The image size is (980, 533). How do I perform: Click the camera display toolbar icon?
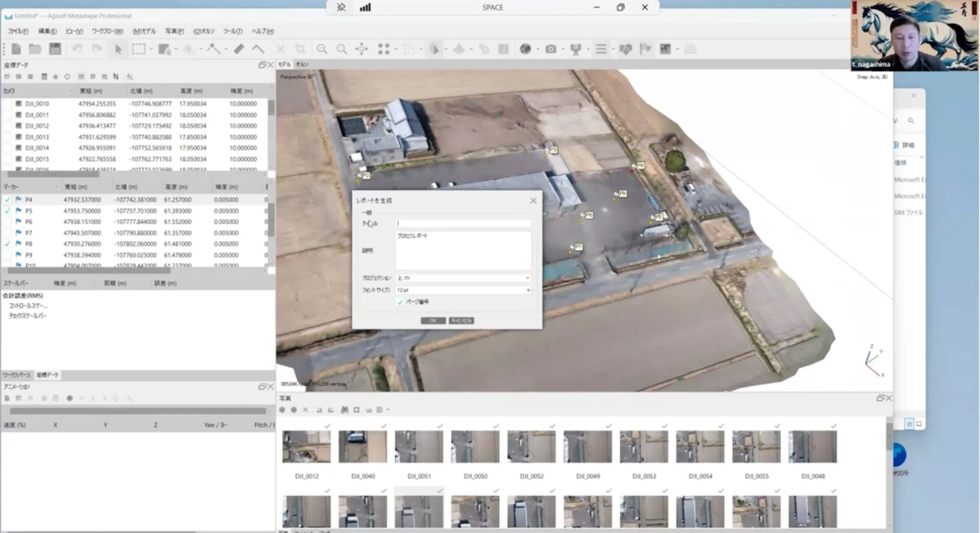coord(551,48)
